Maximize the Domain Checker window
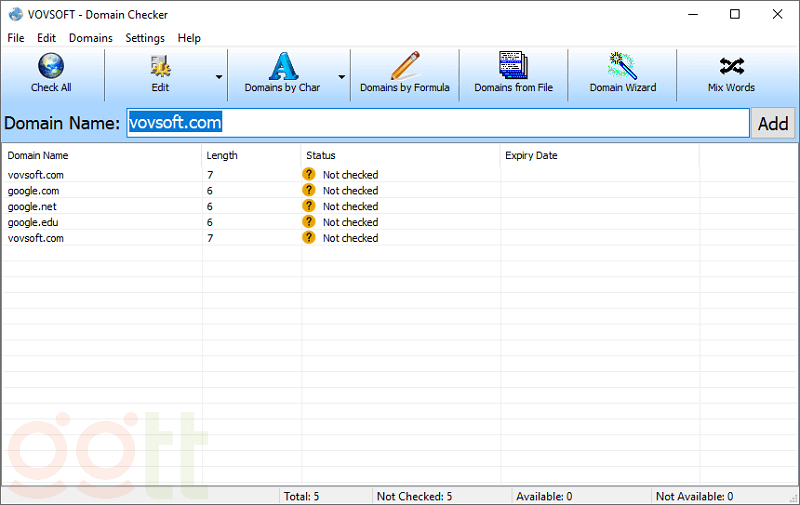800x505 pixels. (735, 14)
